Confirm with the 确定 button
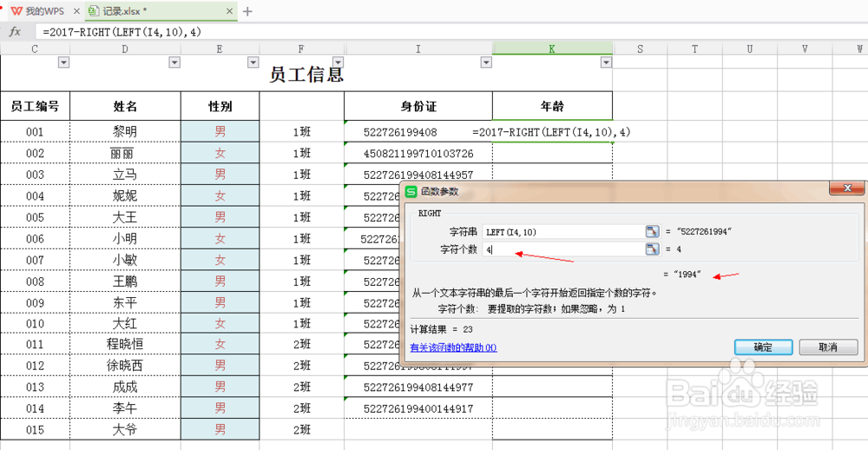Viewport: 868px width, 450px height. tap(763, 347)
